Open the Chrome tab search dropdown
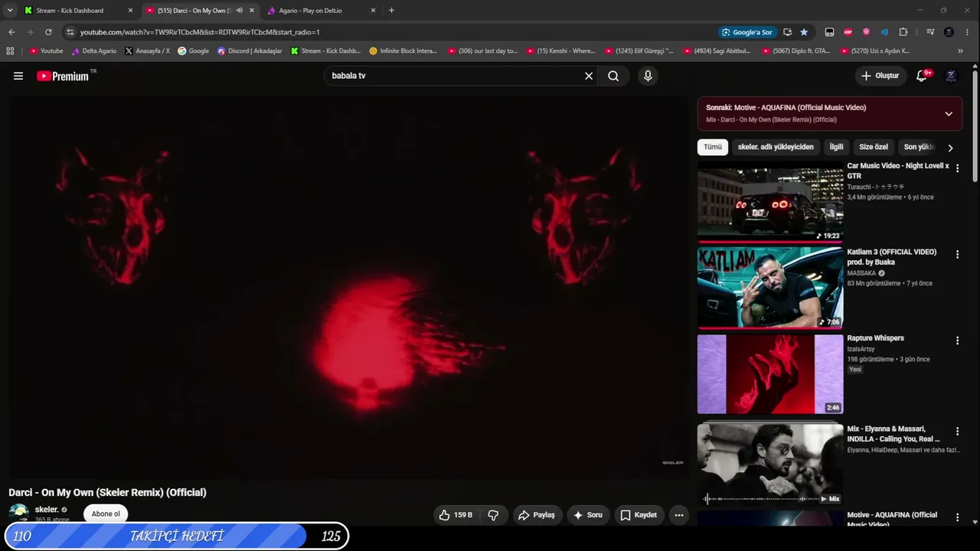Screen dimensions: 980x551 point(10,11)
